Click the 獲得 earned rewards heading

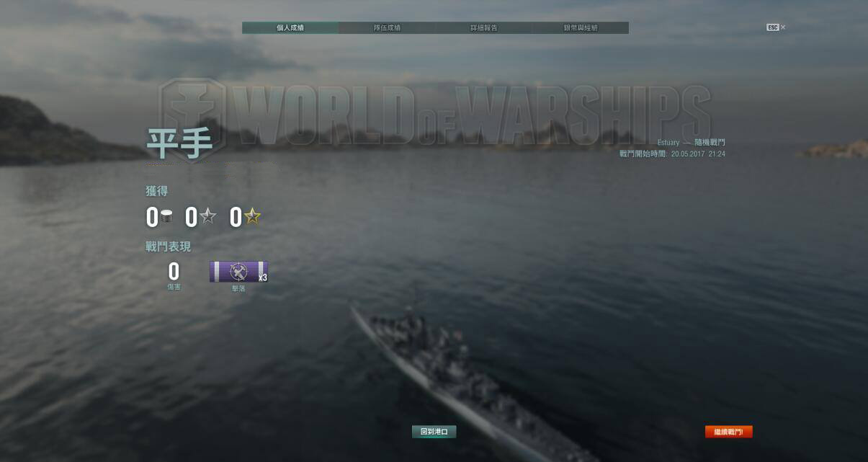pyautogui.click(x=156, y=191)
